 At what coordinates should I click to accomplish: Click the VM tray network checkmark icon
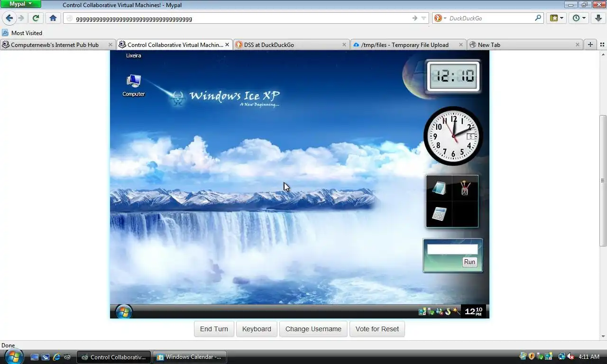coord(431,311)
